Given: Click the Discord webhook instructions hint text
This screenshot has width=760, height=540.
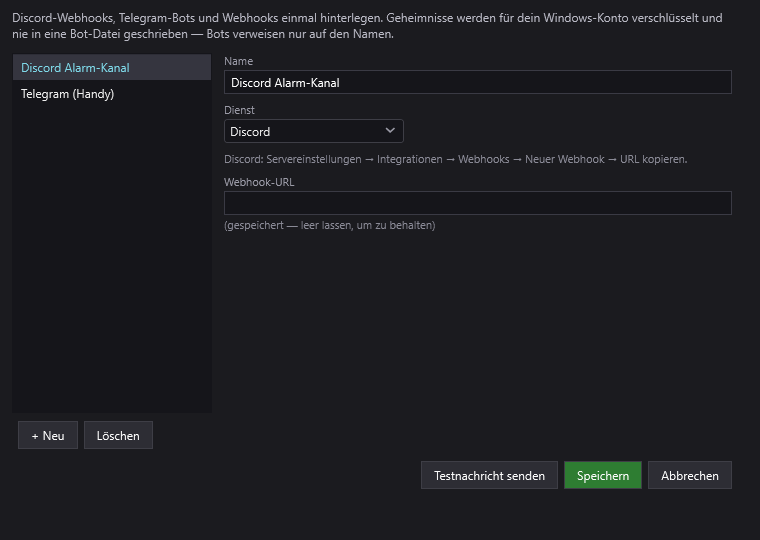Looking at the screenshot, I should (456, 159).
